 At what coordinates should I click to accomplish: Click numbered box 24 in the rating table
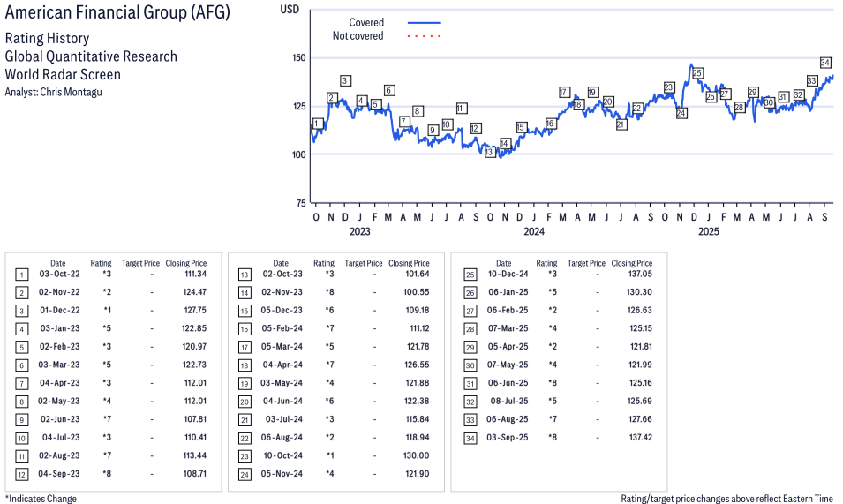click(244, 473)
